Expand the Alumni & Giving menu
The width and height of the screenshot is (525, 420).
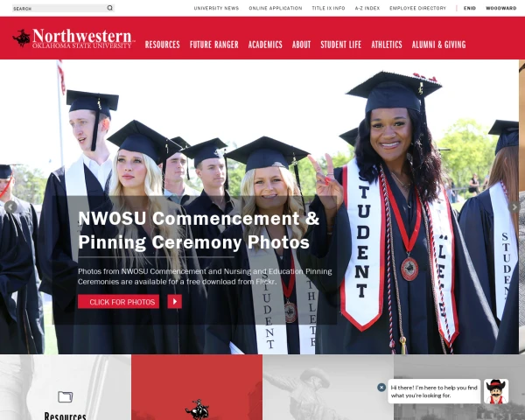438,45
